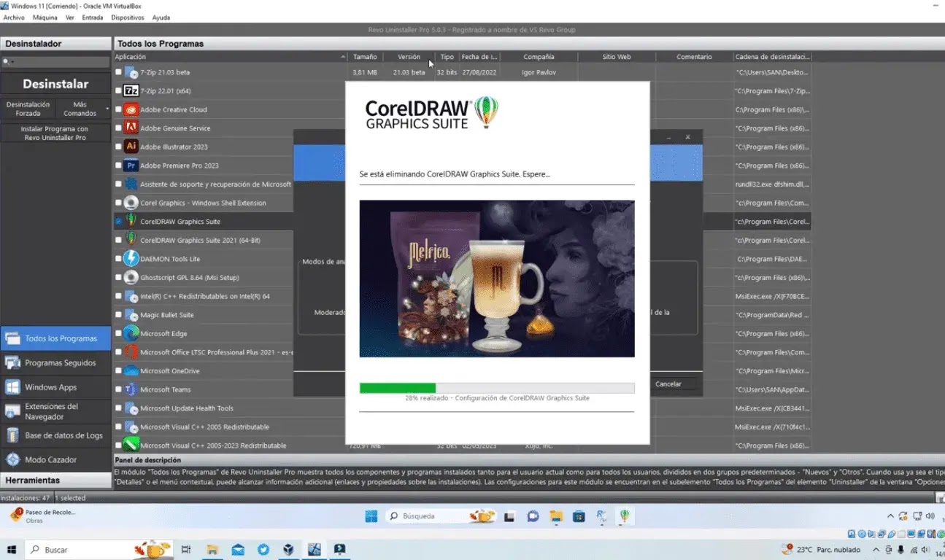Select Windows Apps in the sidebar

(x=55, y=387)
